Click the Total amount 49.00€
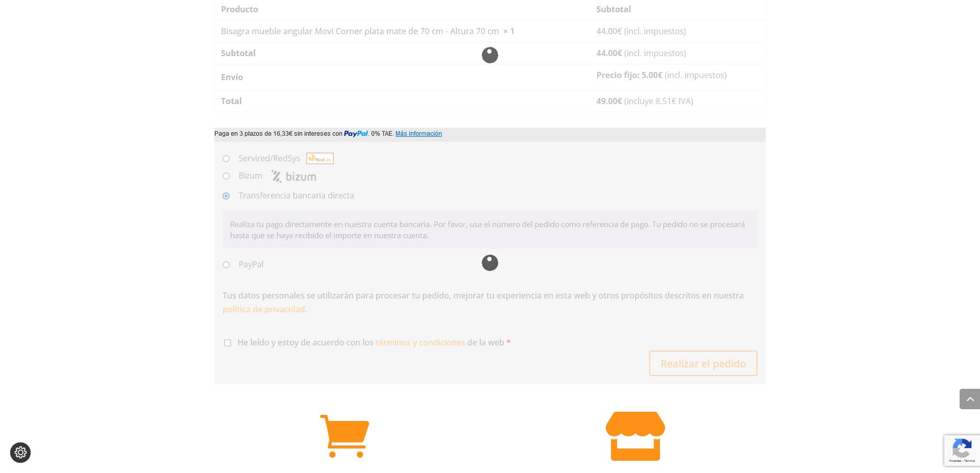This screenshot has height=473, width=980. pyautogui.click(x=609, y=101)
